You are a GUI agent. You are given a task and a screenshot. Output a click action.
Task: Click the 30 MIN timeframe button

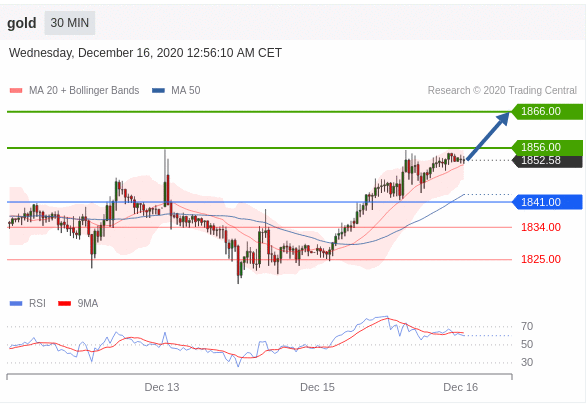pos(70,23)
